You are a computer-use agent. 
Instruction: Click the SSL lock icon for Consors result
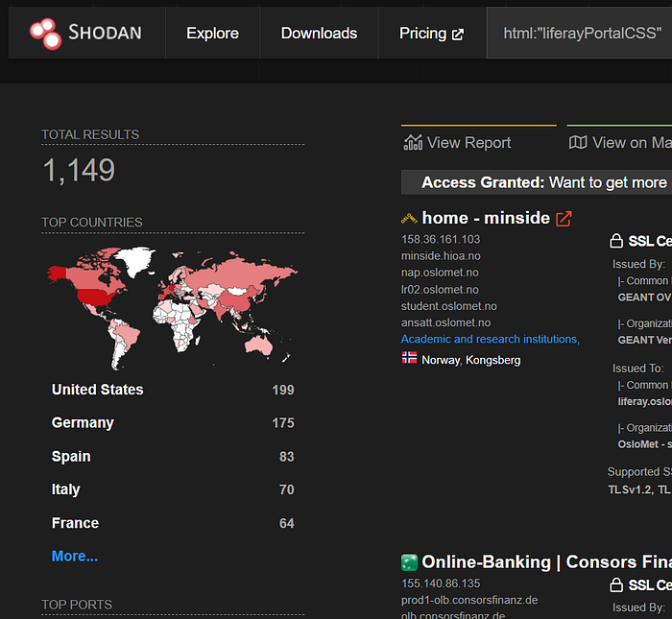[616, 584]
